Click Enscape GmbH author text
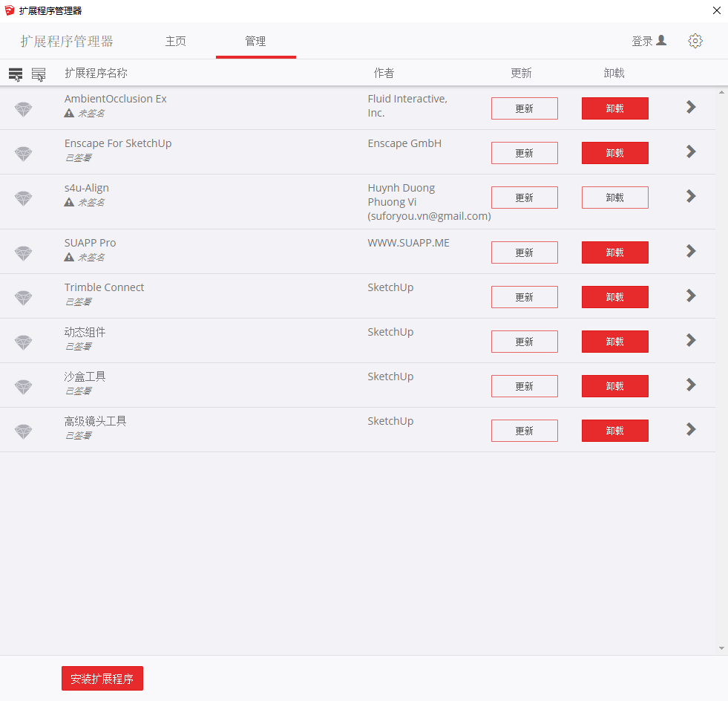The image size is (728, 701). [404, 143]
